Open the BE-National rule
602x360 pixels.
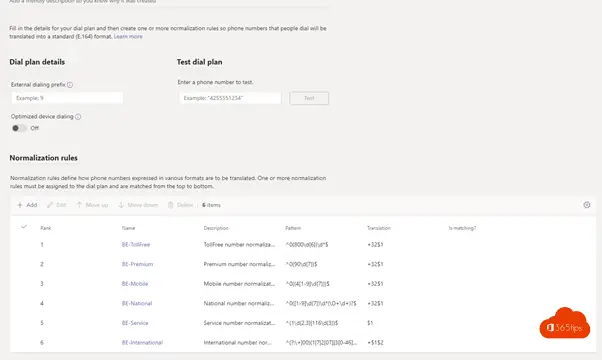(137, 303)
